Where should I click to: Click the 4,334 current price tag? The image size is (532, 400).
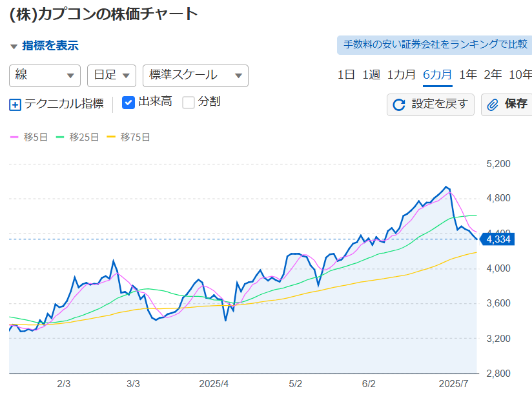point(497,239)
